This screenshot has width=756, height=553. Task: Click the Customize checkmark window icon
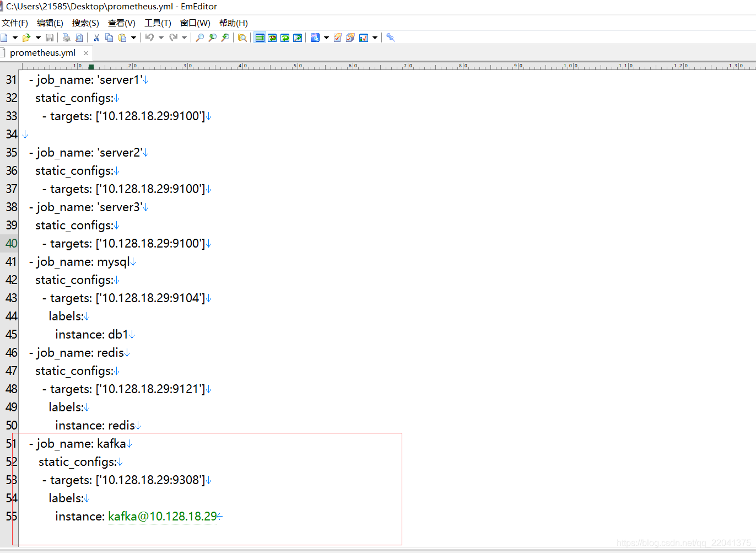tap(364, 37)
